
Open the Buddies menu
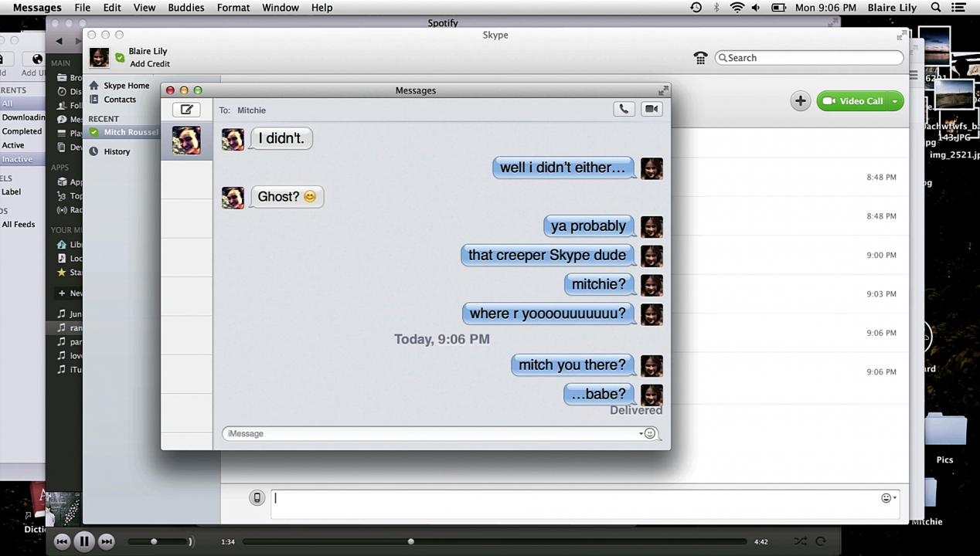(186, 8)
